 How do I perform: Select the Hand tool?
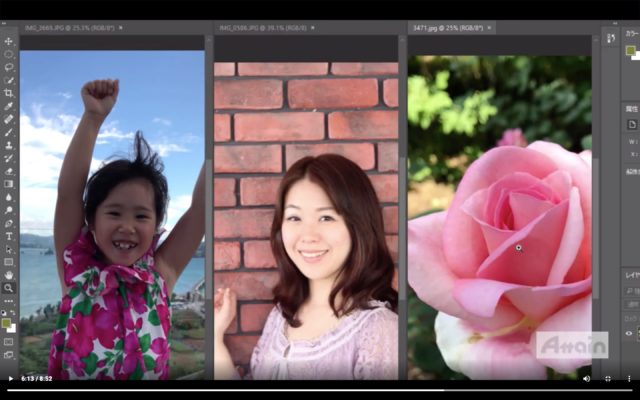point(9,275)
